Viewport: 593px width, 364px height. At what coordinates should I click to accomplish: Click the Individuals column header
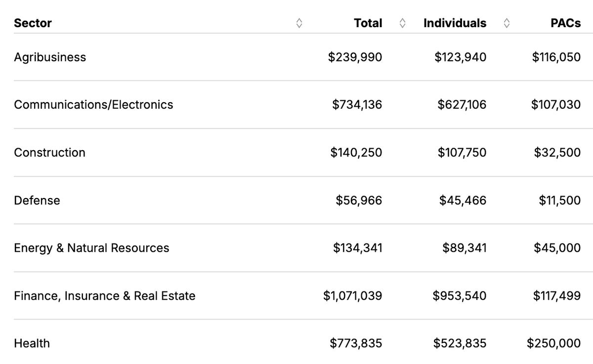click(x=455, y=23)
